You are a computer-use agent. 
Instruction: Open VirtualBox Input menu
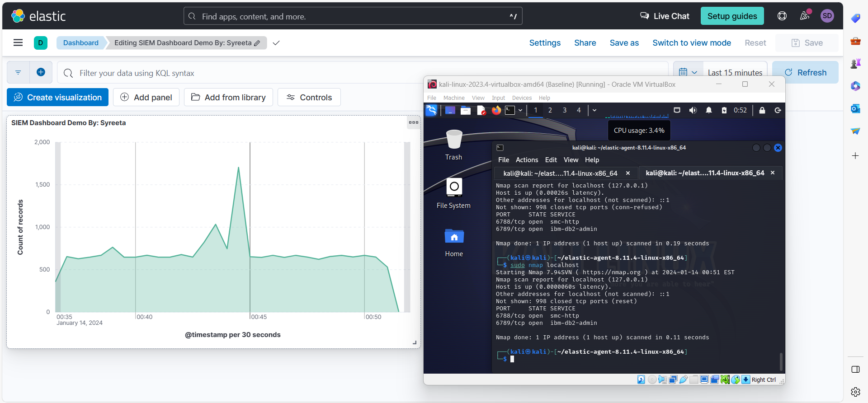[x=498, y=98]
